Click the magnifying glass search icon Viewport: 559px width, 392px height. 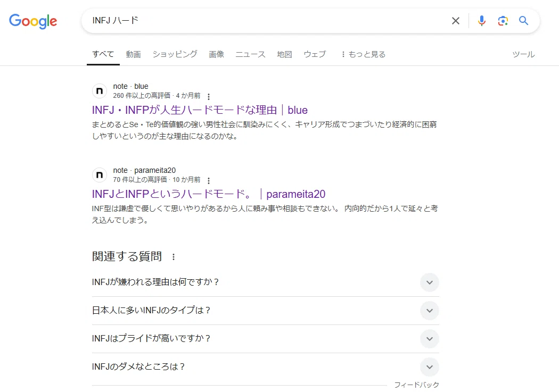pos(523,21)
